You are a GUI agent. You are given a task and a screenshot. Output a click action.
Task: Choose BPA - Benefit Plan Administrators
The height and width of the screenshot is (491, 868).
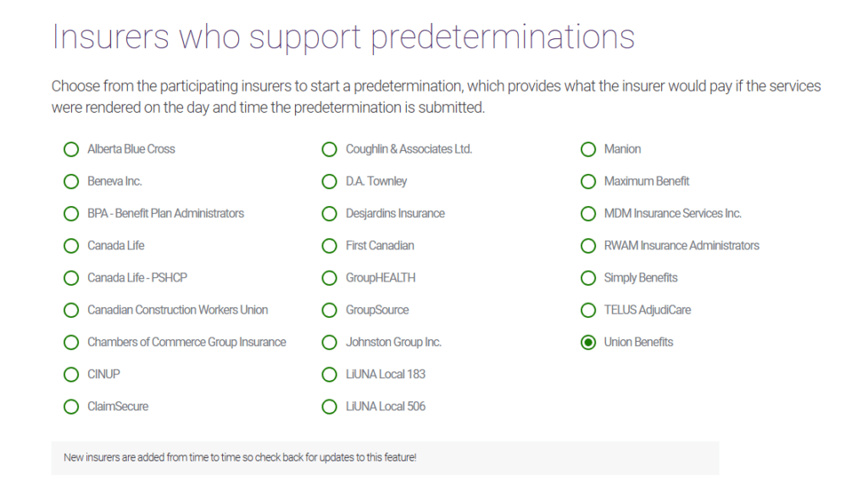click(x=71, y=214)
